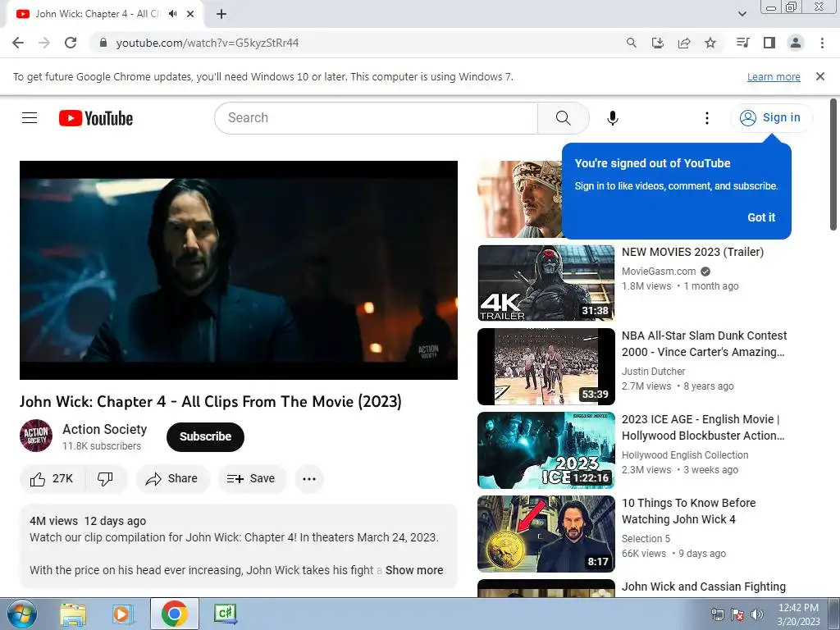Screen dimensions: 840x630
Task: Toggle the Chrome side panel icon
Action: pos(769,43)
